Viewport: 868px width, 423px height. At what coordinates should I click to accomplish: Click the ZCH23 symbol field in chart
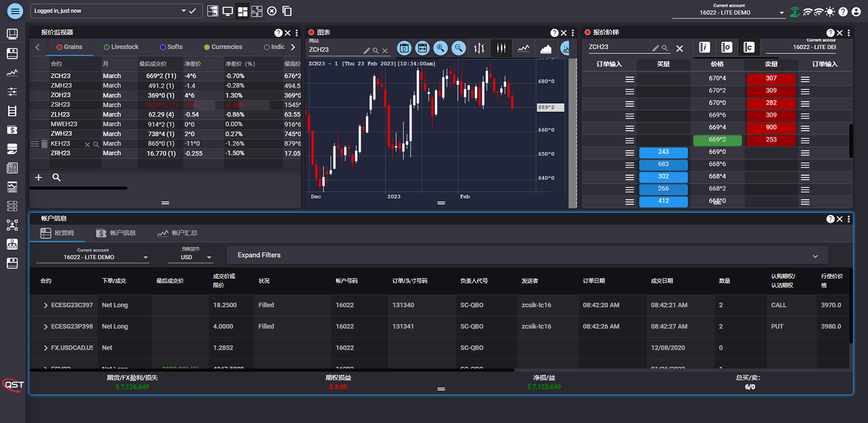point(334,50)
